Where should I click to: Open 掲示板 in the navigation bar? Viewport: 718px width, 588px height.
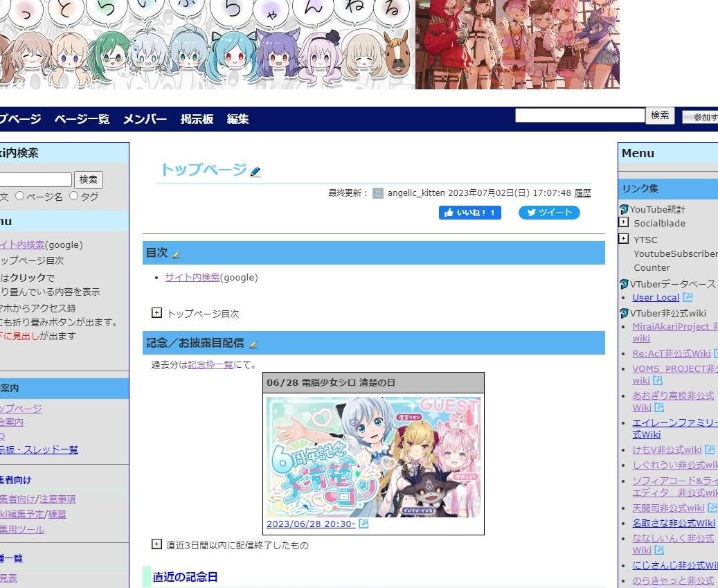pos(197,119)
